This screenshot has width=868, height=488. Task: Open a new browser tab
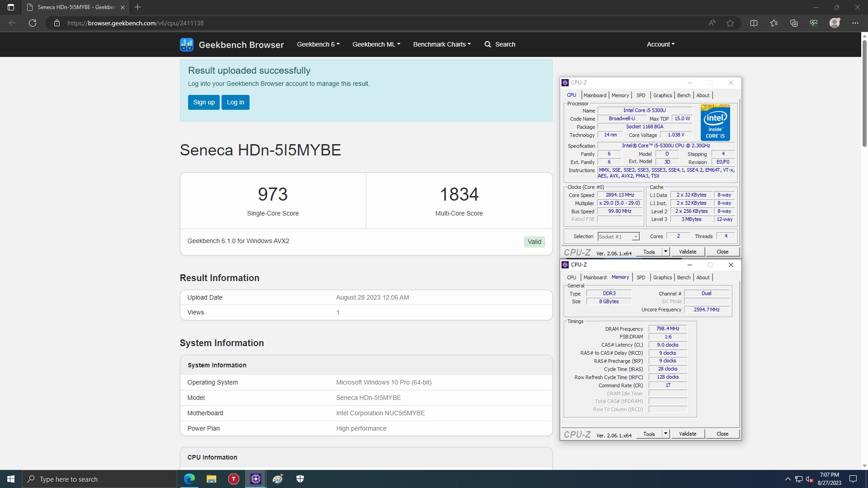[138, 7]
